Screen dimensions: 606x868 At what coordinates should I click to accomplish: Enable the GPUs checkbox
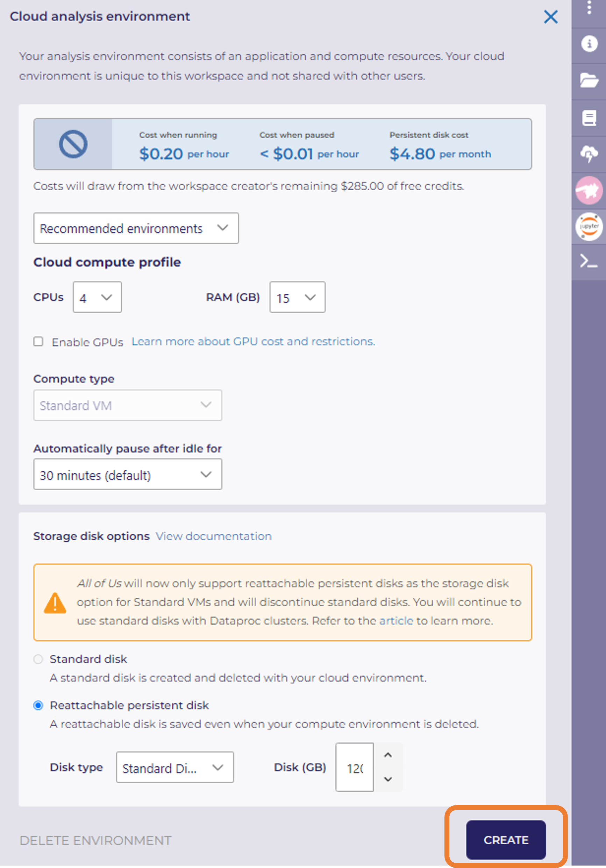pyautogui.click(x=38, y=342)
